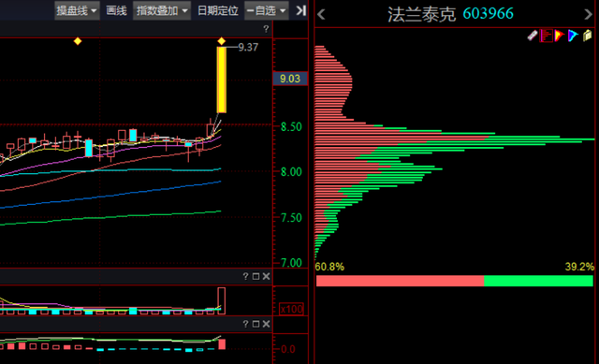This screenshot has width=599, height=364.
Task: Click the white eraser-shaped icon in chip panel
Action: (533, 36)
